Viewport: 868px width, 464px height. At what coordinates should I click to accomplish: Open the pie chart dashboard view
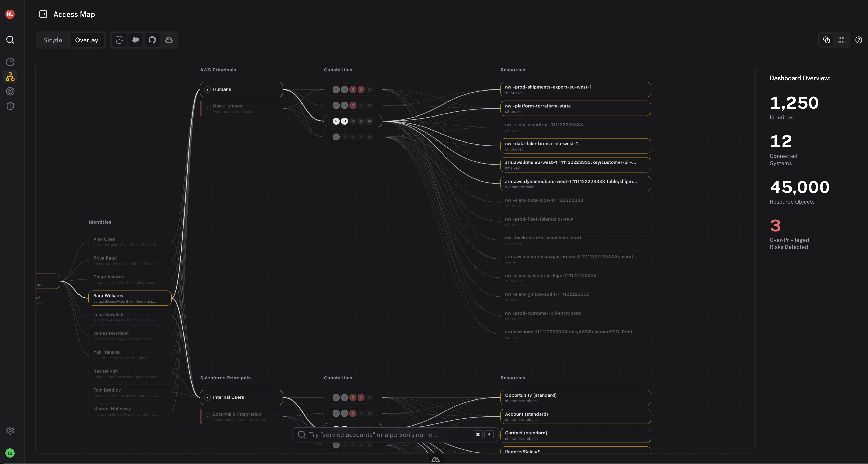[10, 62]
